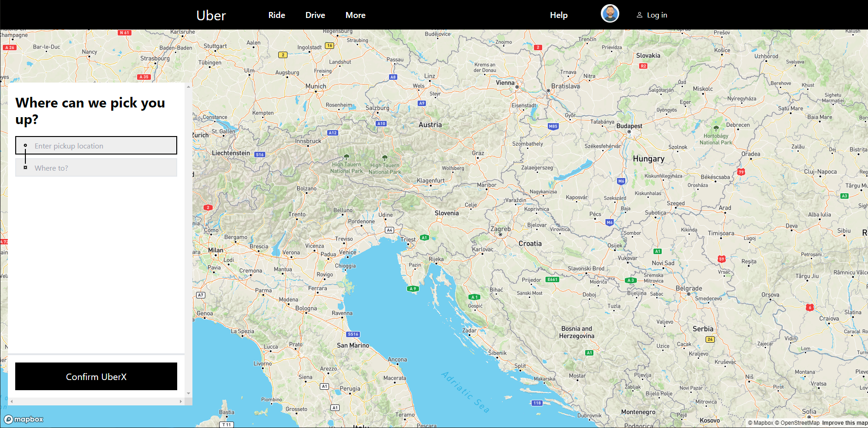Click the Bologna label on the map
This screenshot has width=868, height=428.
click(306, 308)
